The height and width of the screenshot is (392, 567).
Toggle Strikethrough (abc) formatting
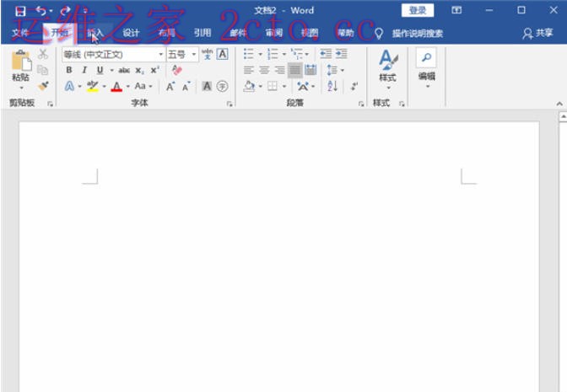click(124, 70)
